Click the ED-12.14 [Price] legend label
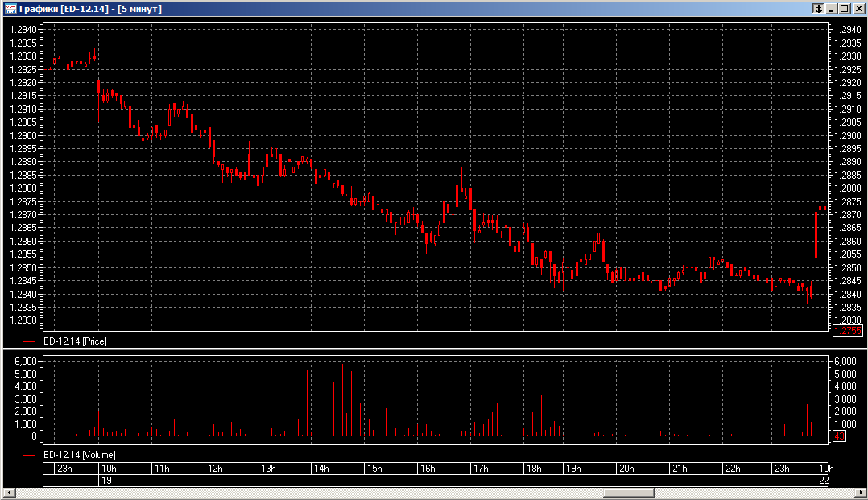 click(74, 341)
